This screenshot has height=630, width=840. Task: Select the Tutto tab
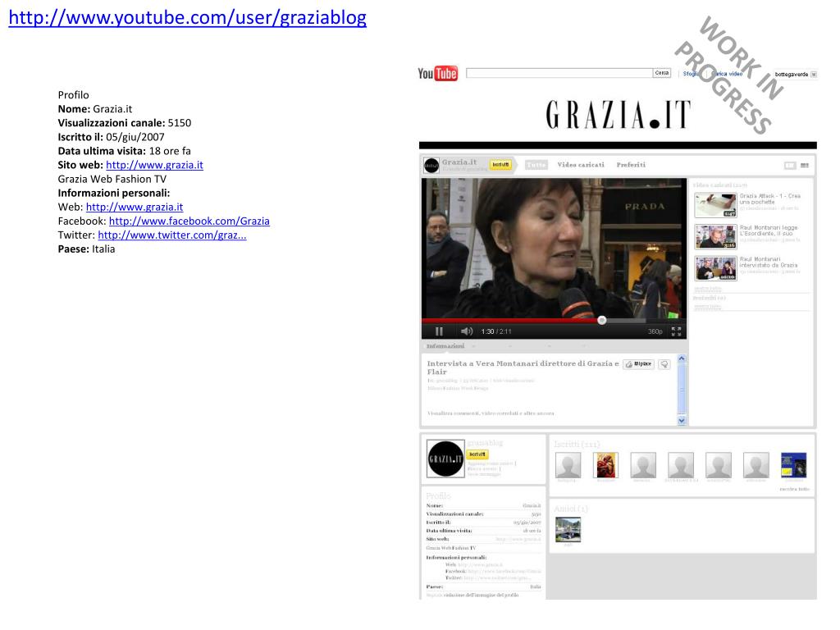click(536, 165)
